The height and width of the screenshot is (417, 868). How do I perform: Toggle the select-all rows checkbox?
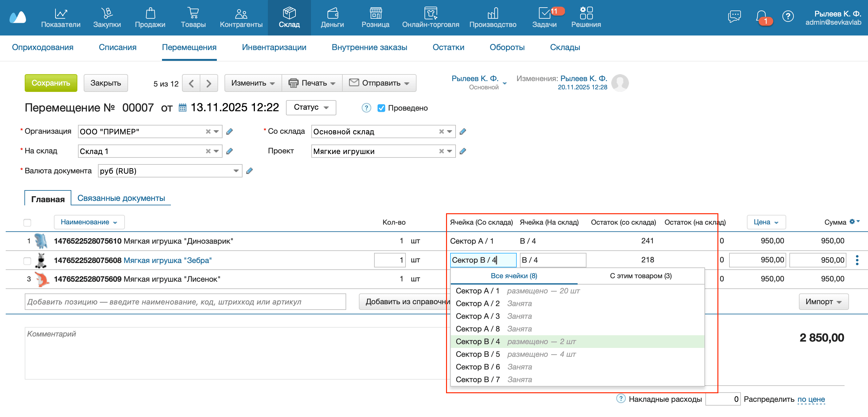coord(27,222)
